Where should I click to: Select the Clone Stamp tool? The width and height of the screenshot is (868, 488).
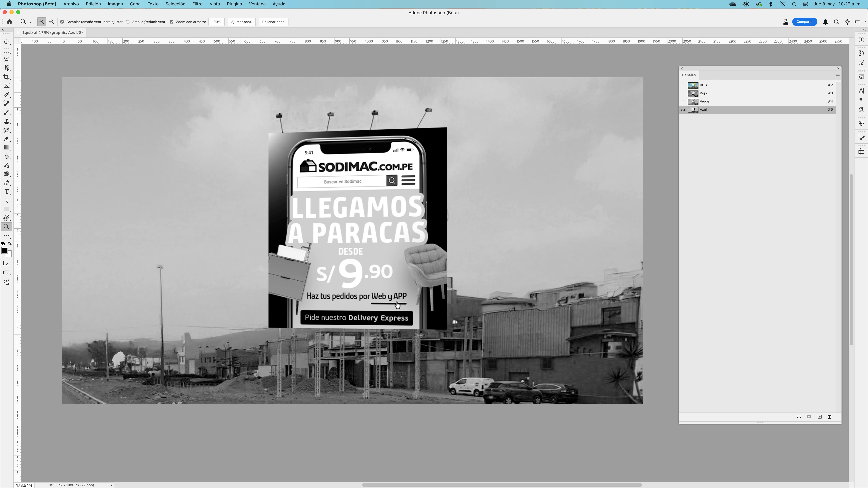6,121
